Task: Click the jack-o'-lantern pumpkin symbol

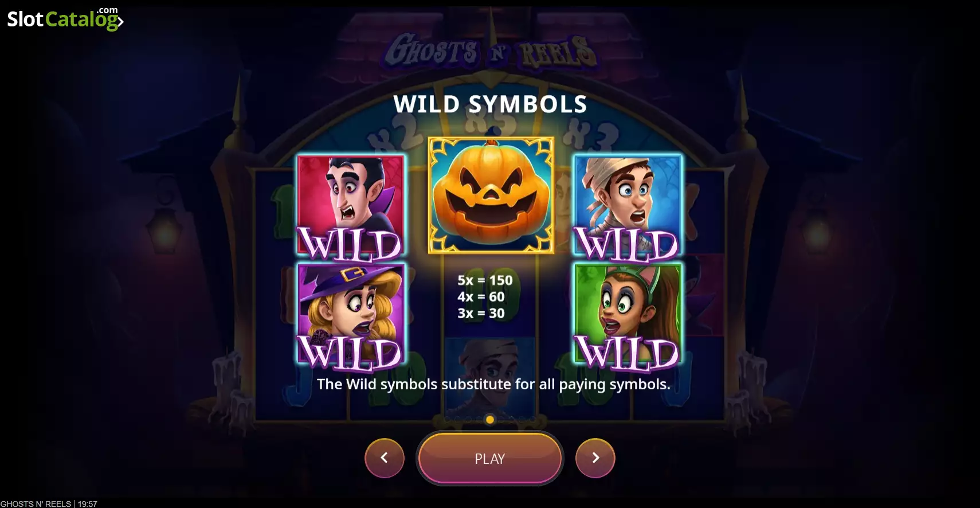Action: 491,195
